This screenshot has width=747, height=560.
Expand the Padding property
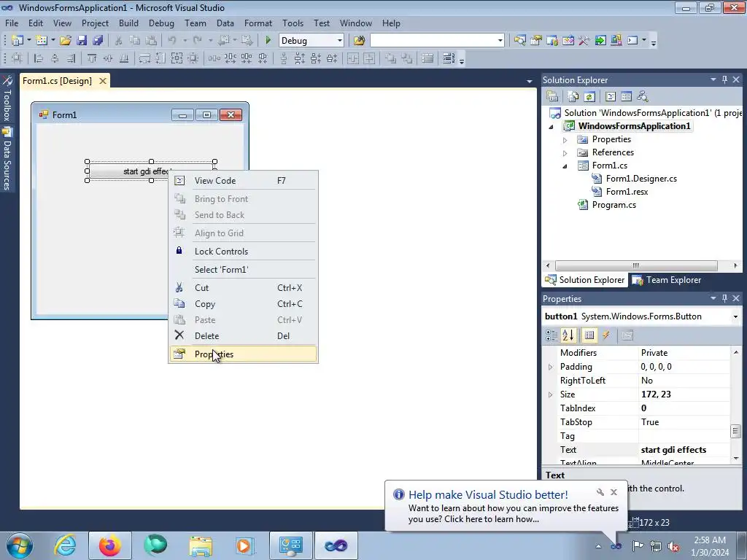[x=550, y=367]
